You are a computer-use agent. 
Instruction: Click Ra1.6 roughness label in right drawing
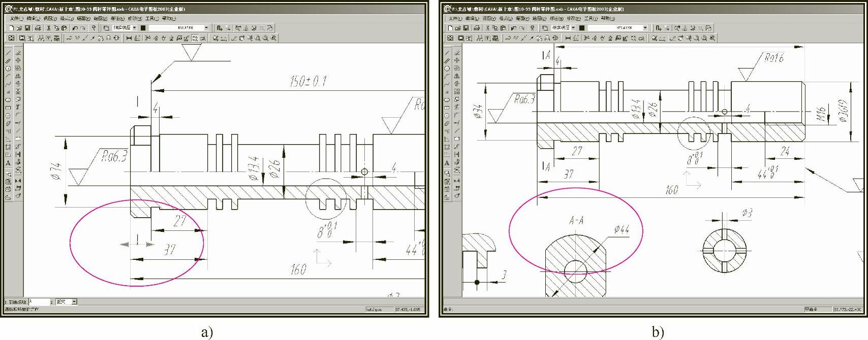[774, 58]
